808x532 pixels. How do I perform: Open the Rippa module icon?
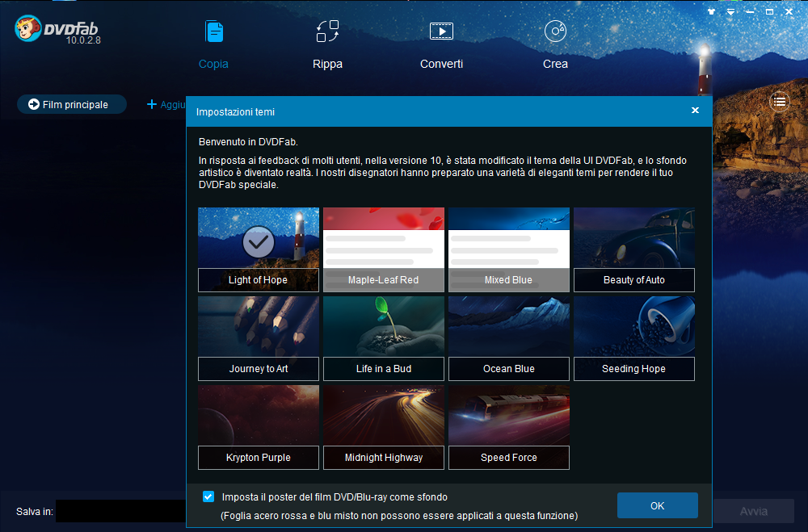[x=327, y=31]
